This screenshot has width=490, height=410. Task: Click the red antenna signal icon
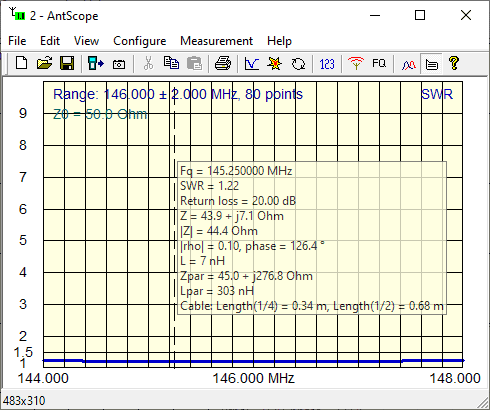pyautogui.click(x=356, y=63)
